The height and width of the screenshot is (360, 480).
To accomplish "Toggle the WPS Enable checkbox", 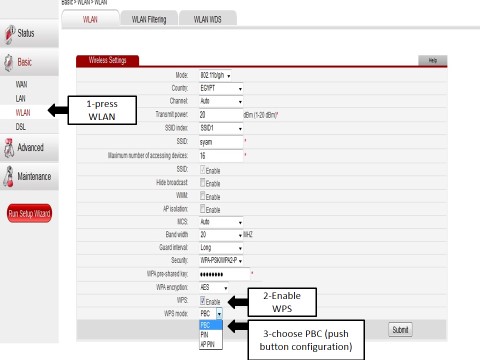I will pos(203,300).
